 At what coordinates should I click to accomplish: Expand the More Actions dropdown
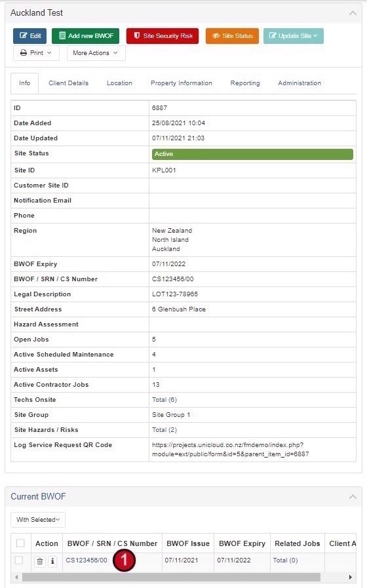tap(96, 53)
